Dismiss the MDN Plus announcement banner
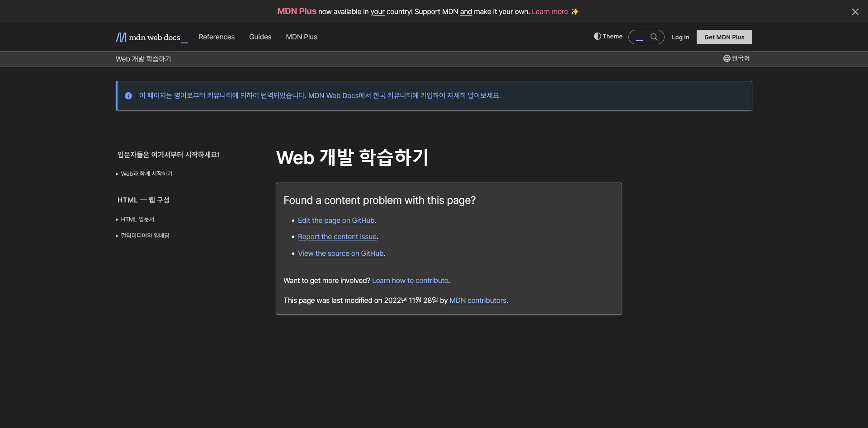Image resolution: width=868 pixels, height=428 pixels. point(855,11)
